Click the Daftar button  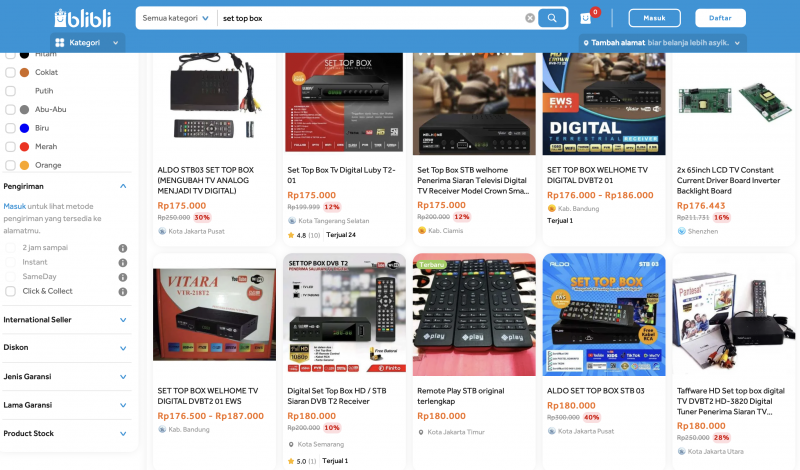tap(720, 18)
